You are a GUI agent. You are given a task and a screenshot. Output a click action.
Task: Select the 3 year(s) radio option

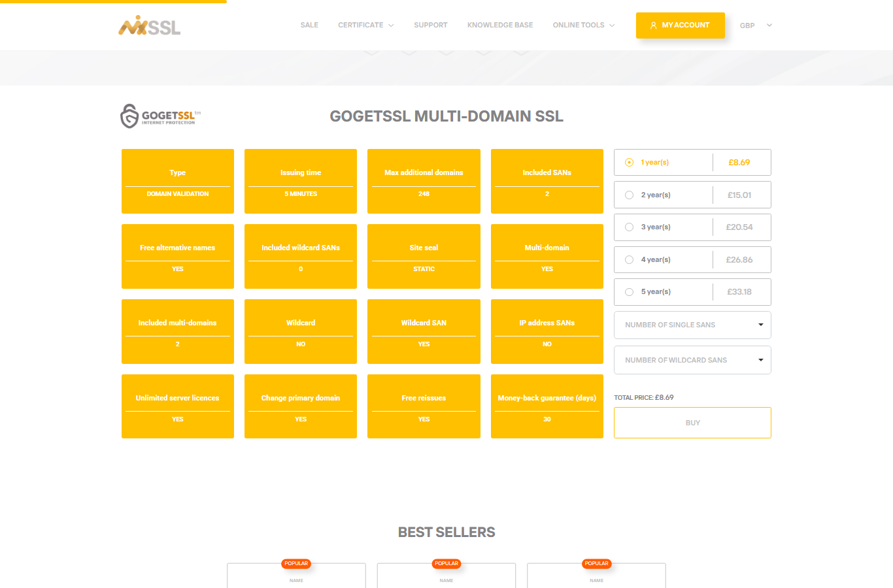(629, 227)
